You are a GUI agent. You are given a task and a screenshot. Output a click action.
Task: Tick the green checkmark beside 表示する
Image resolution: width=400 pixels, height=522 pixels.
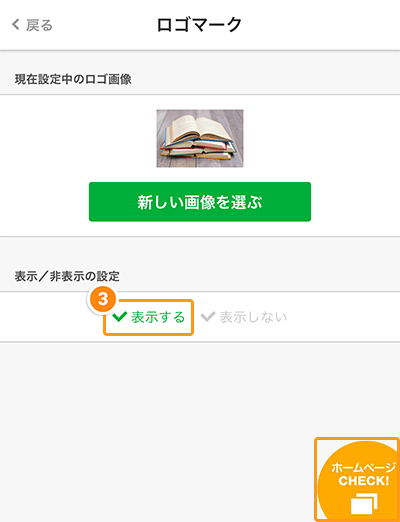[x=119, y=317]
